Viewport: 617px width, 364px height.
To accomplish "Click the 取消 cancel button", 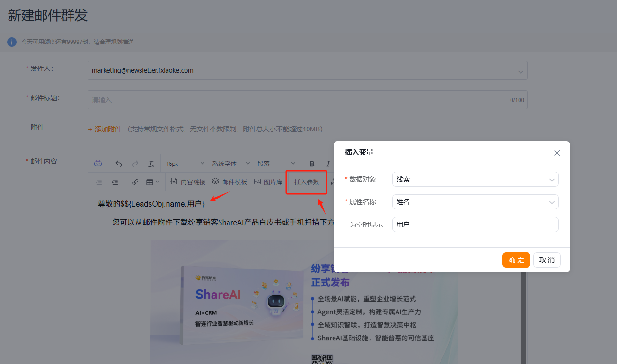I will (546, 260).
